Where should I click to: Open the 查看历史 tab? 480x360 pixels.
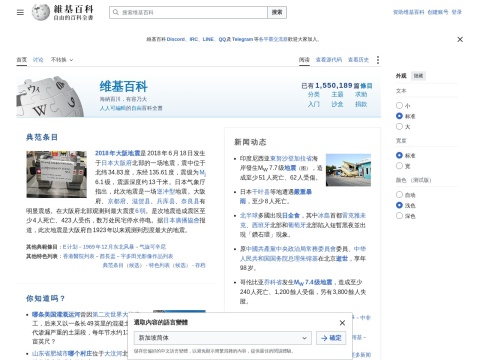click(358, 60)
